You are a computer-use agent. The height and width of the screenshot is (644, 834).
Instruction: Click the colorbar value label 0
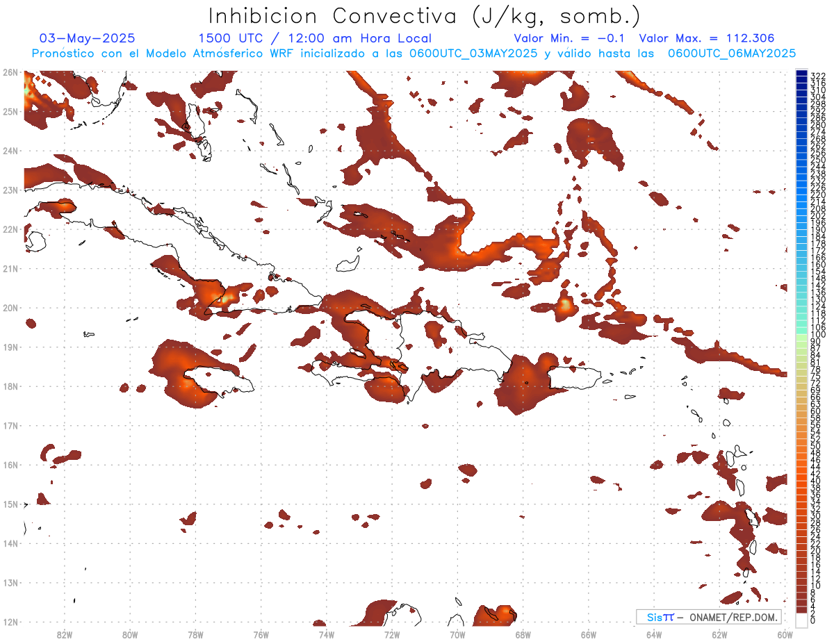click(x=813, y=620)
